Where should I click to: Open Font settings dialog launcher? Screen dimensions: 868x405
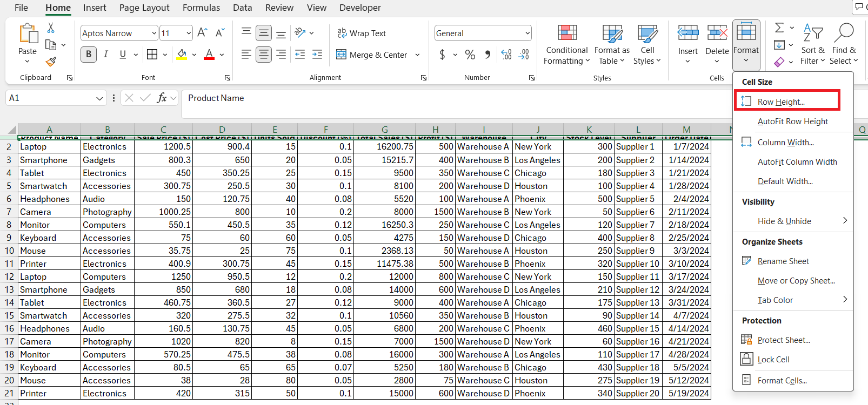coord(228,78)
